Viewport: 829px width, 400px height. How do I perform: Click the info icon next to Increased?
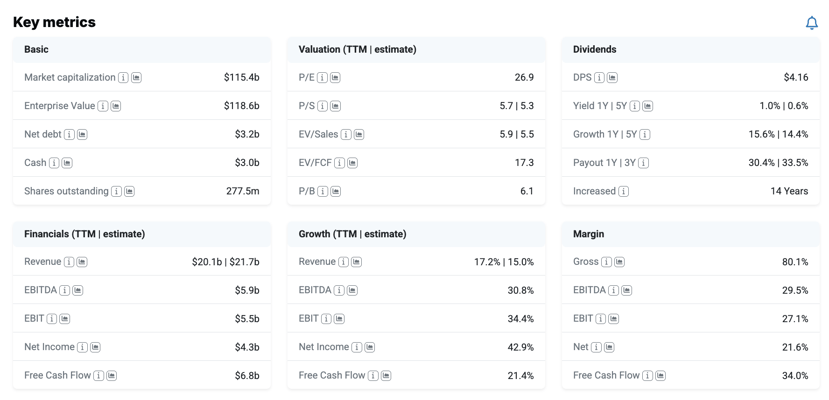[x=624, y=191]
